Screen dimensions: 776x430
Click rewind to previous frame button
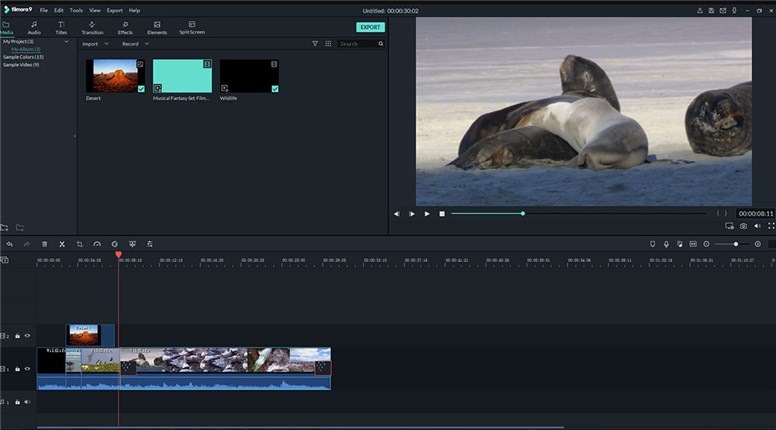396,214
